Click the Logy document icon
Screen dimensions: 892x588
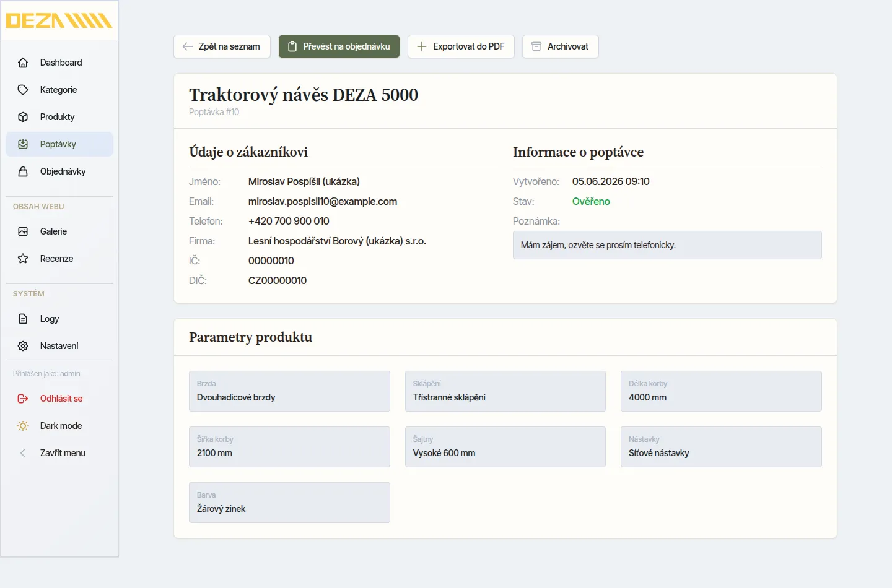click(x=23, y=319)
